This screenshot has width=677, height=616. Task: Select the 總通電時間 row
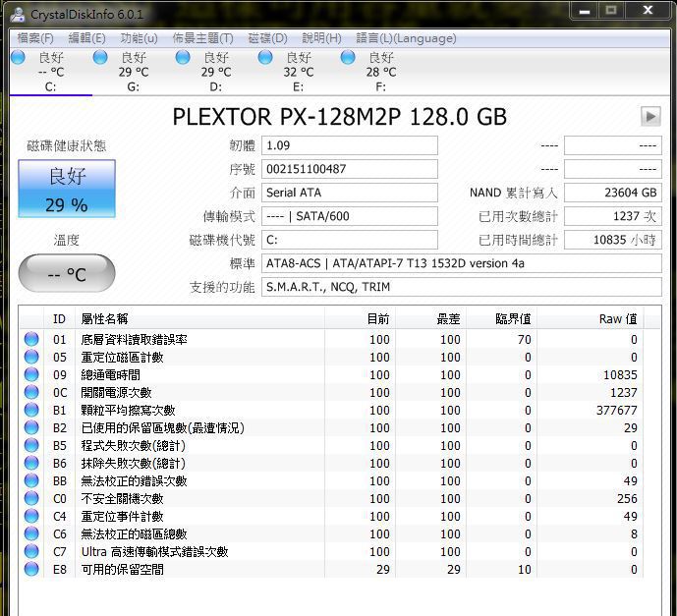(x=331, y=374)
